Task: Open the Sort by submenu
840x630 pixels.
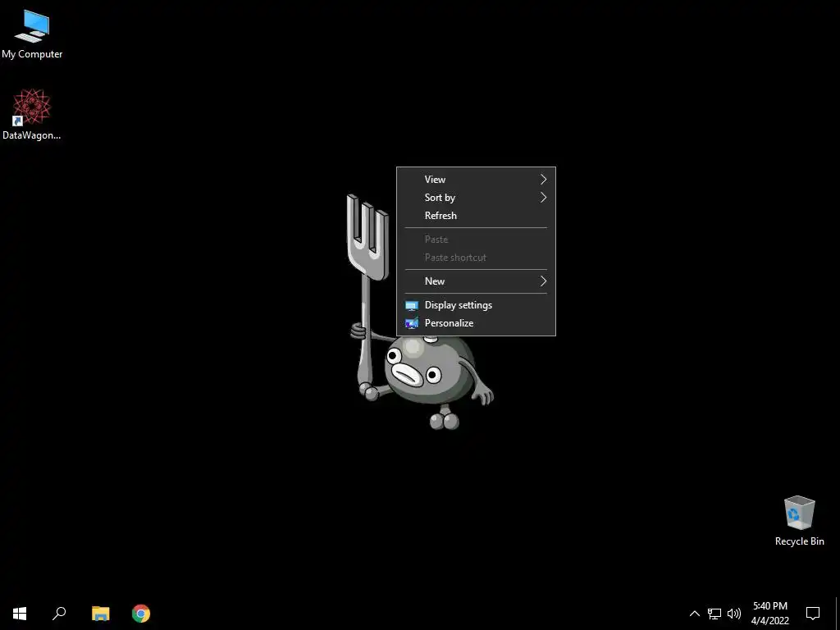Action: click(476, 198)
